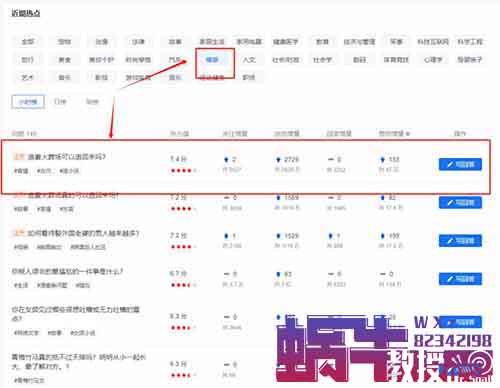
Task: Click the #女频小说 tag
Action: tap(83, 333)
